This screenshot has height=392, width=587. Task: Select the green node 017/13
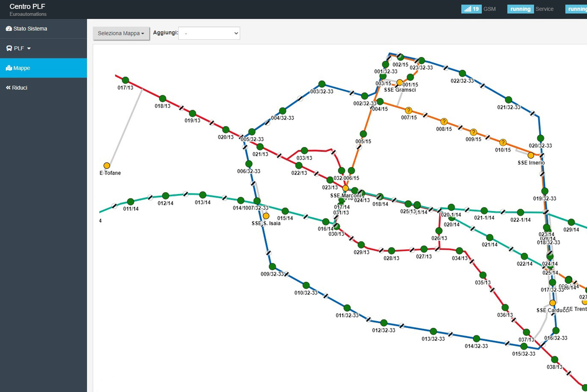click(125, 80)
